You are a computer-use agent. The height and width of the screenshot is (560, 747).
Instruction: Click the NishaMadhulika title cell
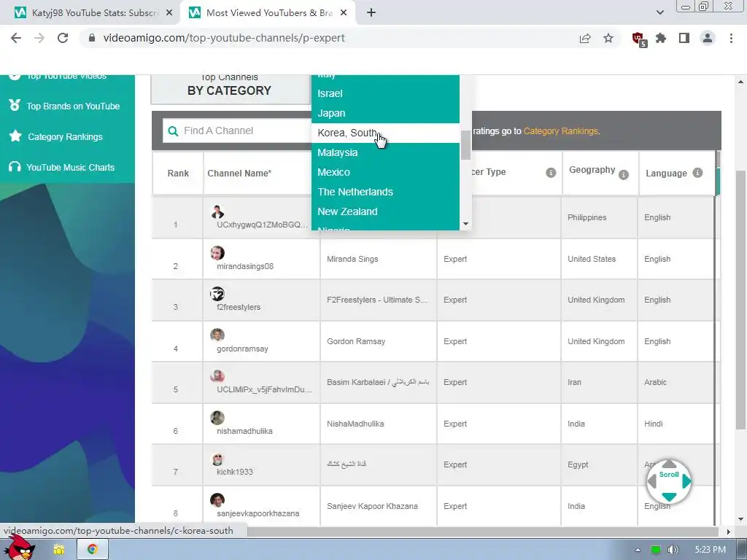(x=379, y=424)
